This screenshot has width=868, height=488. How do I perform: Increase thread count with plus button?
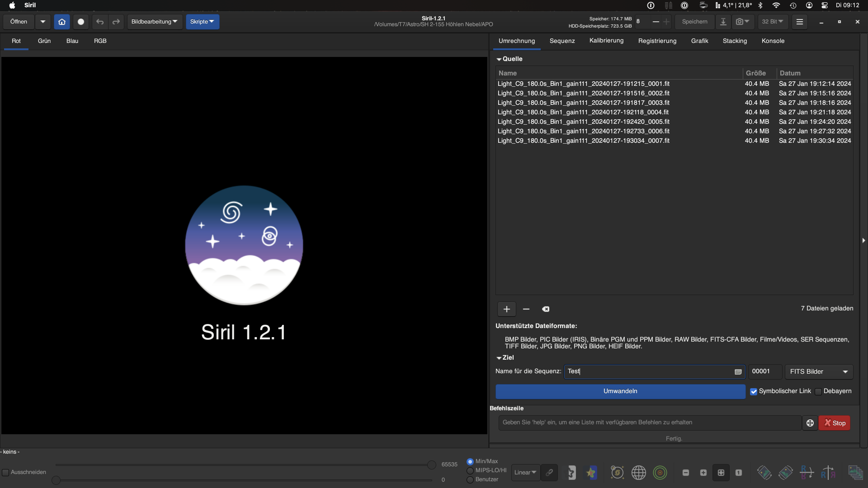(666, 22)
